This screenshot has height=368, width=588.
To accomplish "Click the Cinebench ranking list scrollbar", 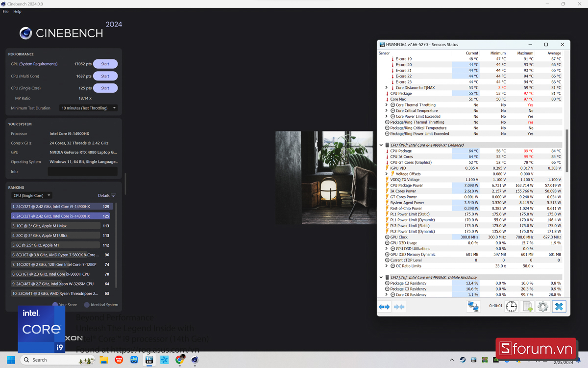I will 116,245.
